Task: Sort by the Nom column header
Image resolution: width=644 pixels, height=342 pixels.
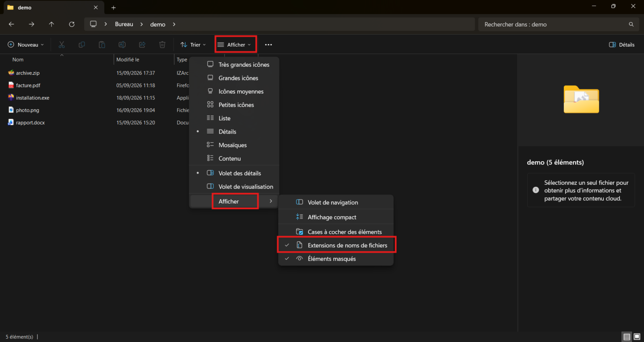Action: point(18,60)
